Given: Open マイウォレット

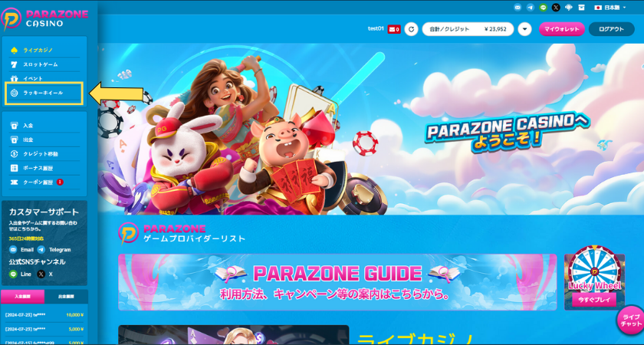Looking at the screenshot, I should pyautogui.click(x=561, y=29).
